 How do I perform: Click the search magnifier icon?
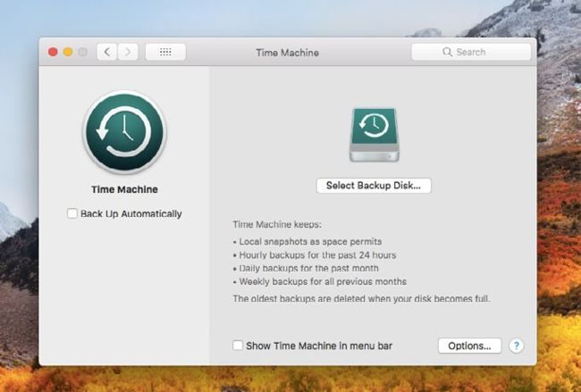pos(447,52)
